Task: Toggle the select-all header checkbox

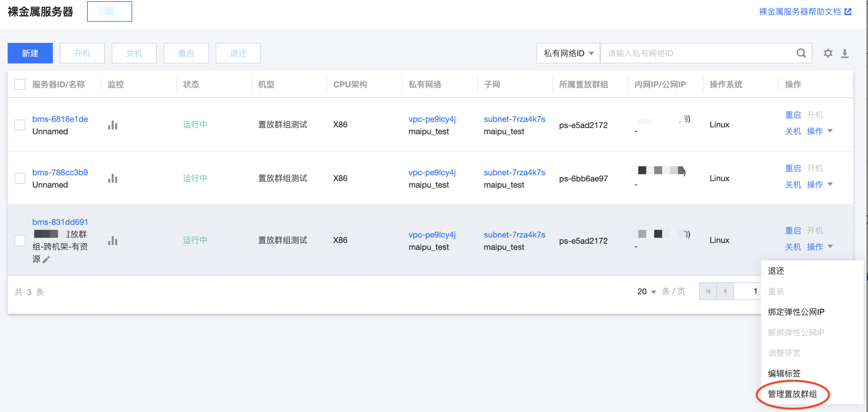Action: pyautogui.click(x=20, y=84)
